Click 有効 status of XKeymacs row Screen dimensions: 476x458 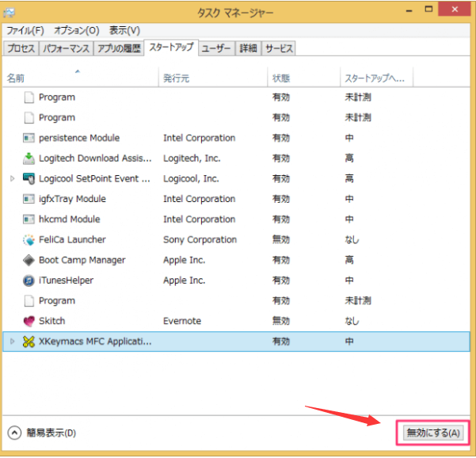point(281,342)
